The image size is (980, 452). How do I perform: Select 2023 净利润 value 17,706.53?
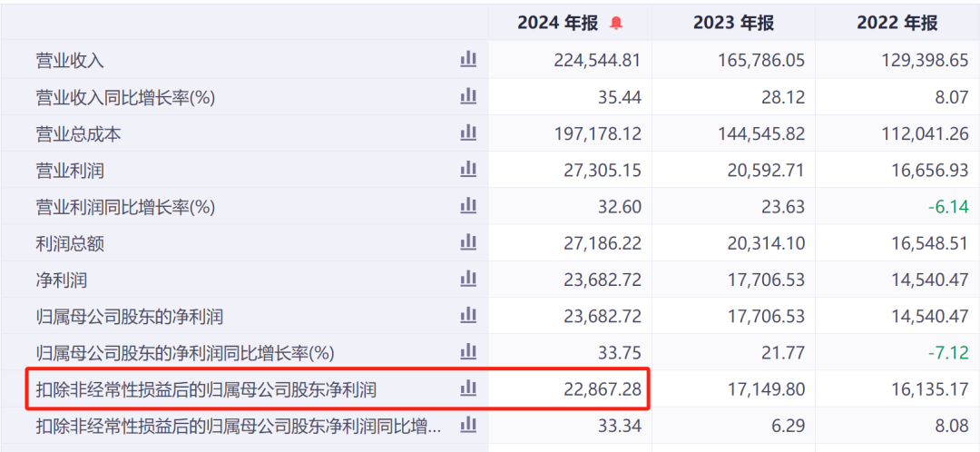766,280
